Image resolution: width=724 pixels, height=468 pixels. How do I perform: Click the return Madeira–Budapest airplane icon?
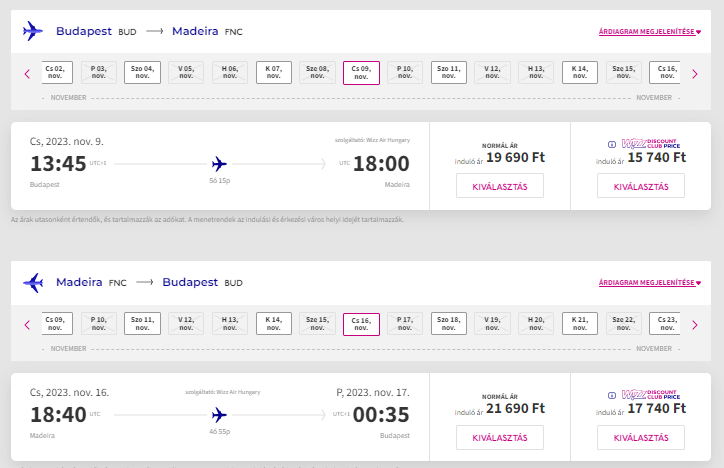(x=33, y=282)
